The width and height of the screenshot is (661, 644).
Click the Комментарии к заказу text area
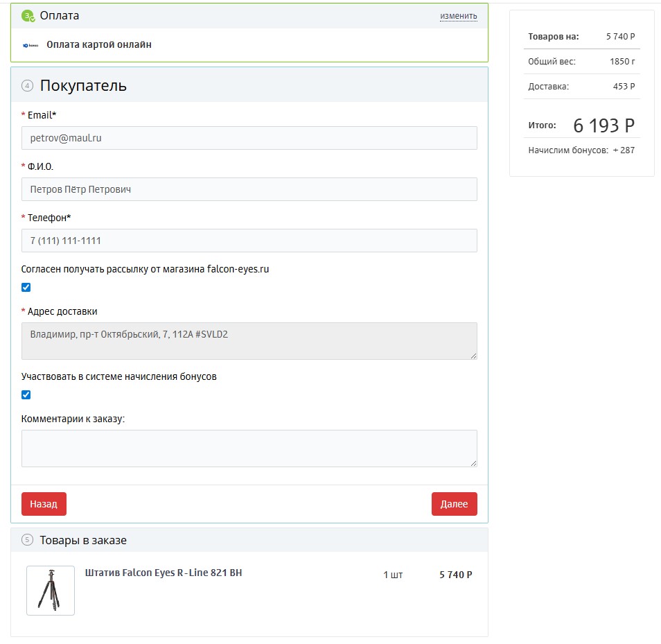249,448
